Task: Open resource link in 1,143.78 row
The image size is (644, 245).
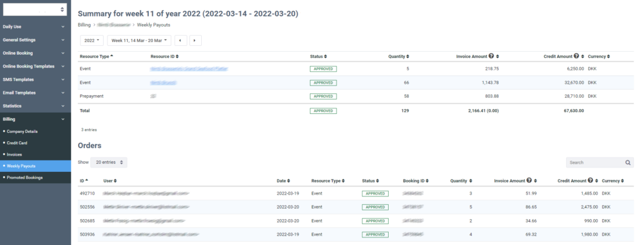Action: click(x=164, y=83)
